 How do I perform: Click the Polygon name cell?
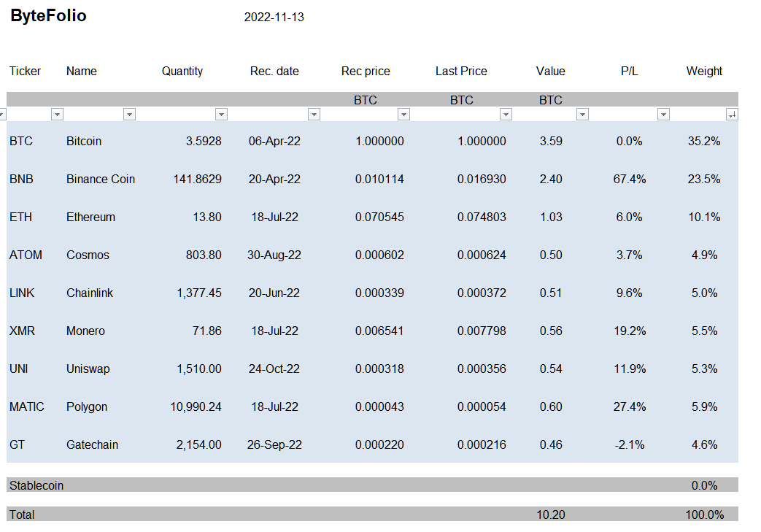[x=87, y=406]
